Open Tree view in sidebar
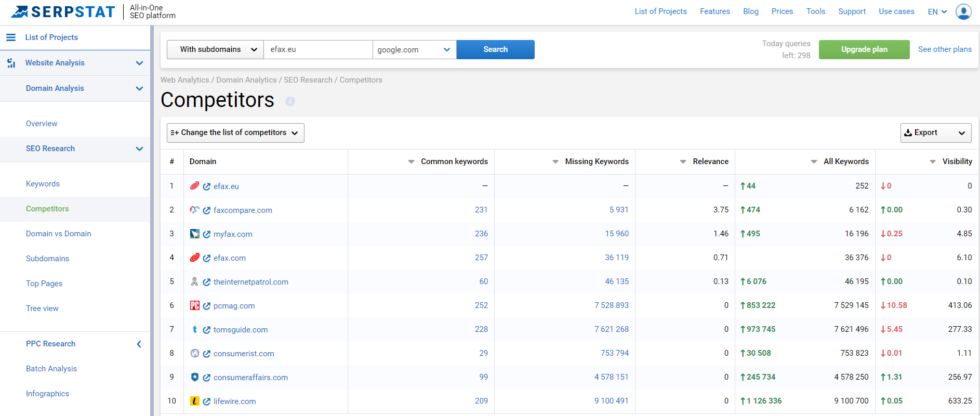The width and height of the screenshot is (980, 416). click(42, 308)
